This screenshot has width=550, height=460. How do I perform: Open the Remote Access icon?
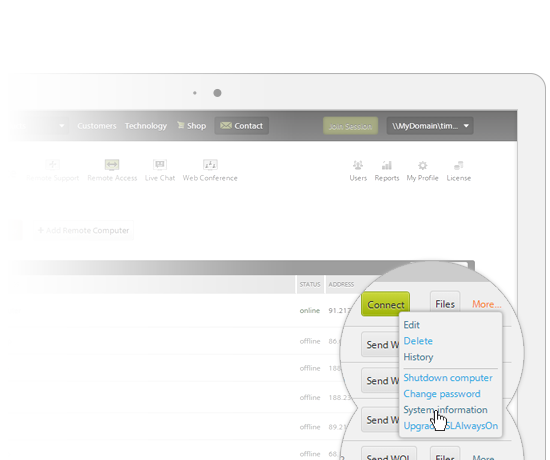coord(112,165)
